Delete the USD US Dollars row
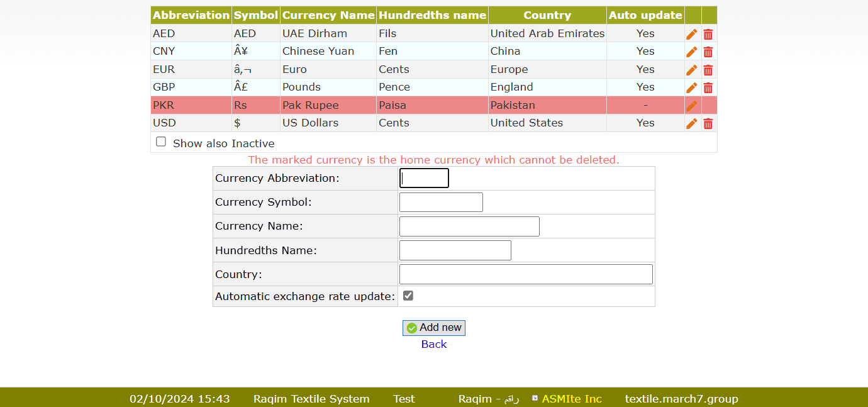 click(x=708, y=123)
